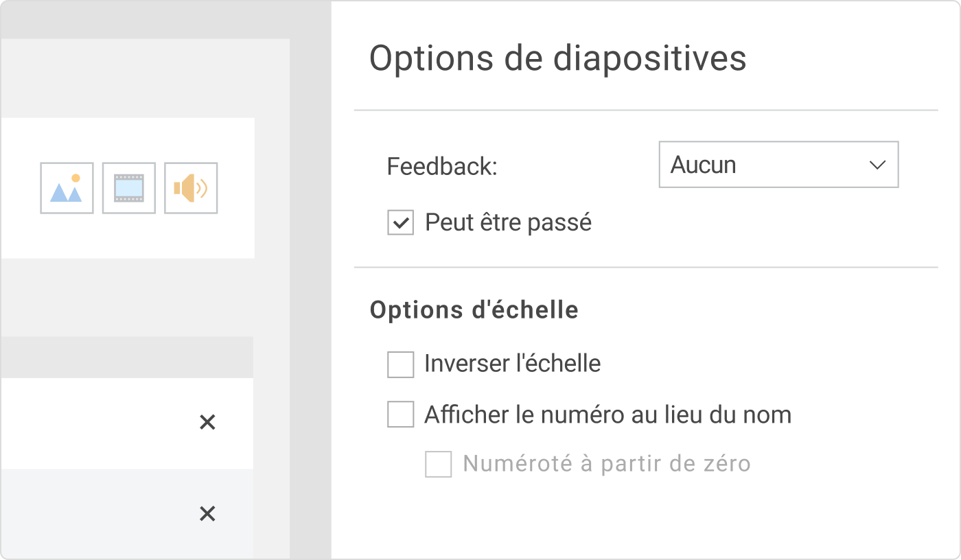Click the mountain picture icon

pos(67,187)
